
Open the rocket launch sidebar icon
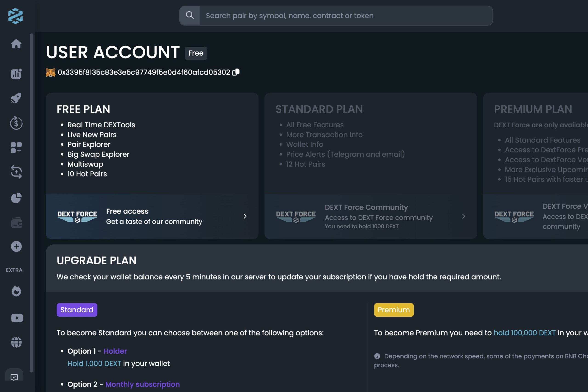click(x=16, y=98)
